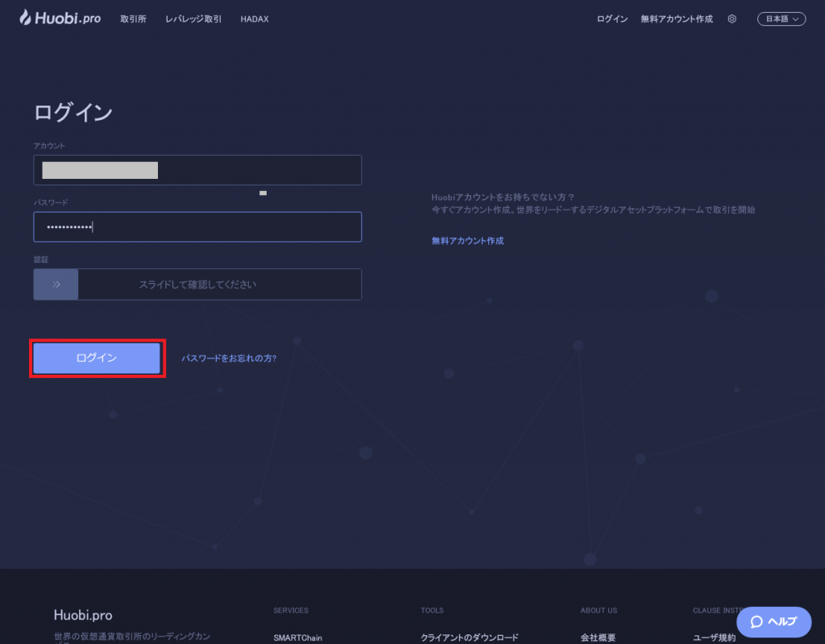
Task: Click the スライドして確認してください verification track
Action: (x=197, y=285)
